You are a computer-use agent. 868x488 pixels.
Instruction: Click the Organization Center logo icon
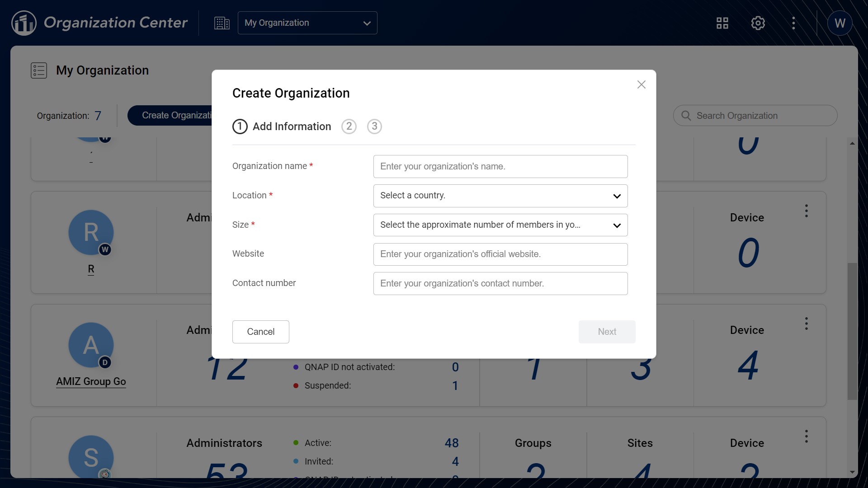(x=24, y=23)
